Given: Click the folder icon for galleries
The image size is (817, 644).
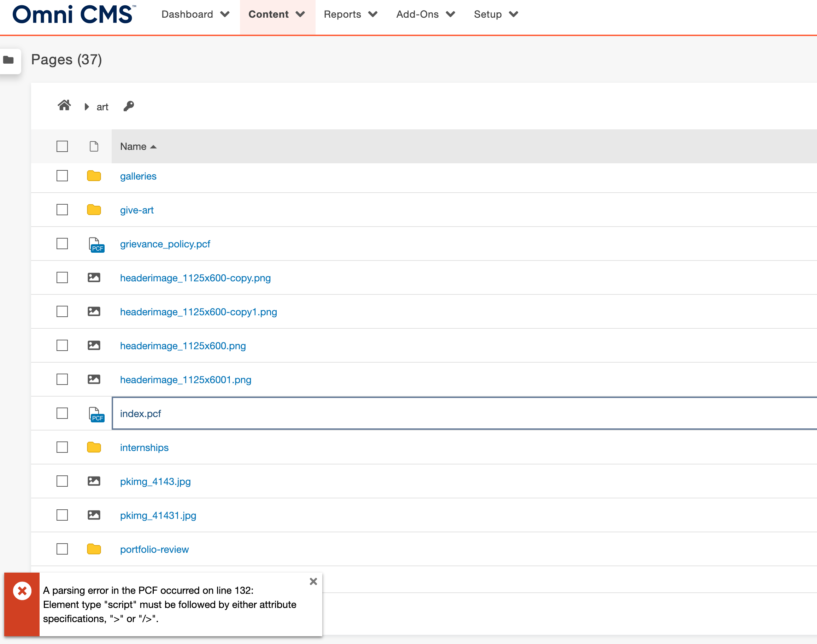Looking at the screenshot, I should tap(94, 176).
